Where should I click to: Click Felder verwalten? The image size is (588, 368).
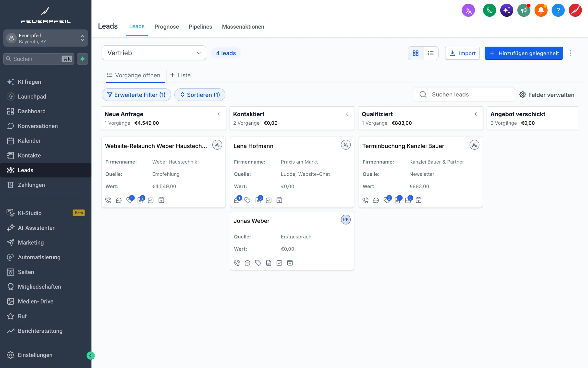[x=547, y=95]
